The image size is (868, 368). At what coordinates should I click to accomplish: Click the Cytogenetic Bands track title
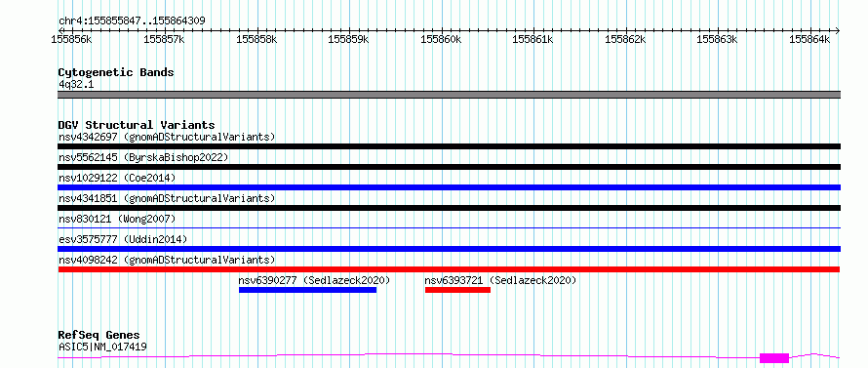pos(116,72)
